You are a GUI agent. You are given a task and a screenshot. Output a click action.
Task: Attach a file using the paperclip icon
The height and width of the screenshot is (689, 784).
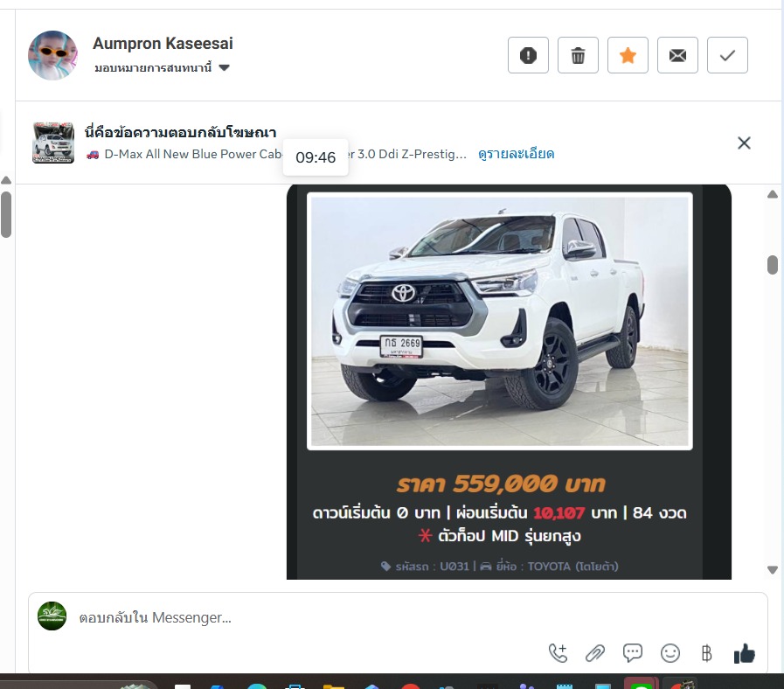tap(595, 653)
